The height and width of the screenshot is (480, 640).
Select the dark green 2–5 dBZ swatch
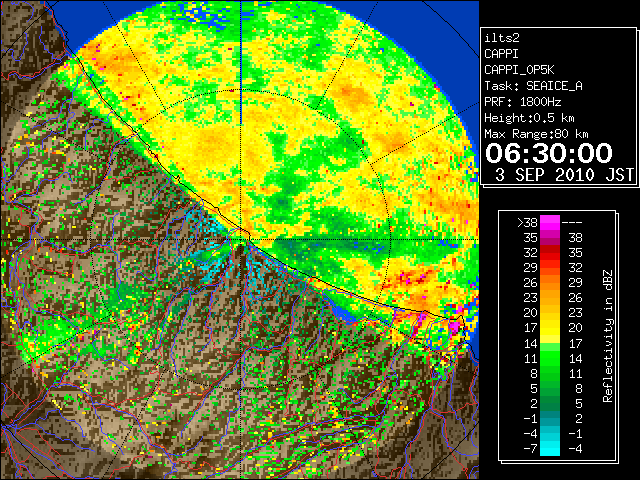550,403
